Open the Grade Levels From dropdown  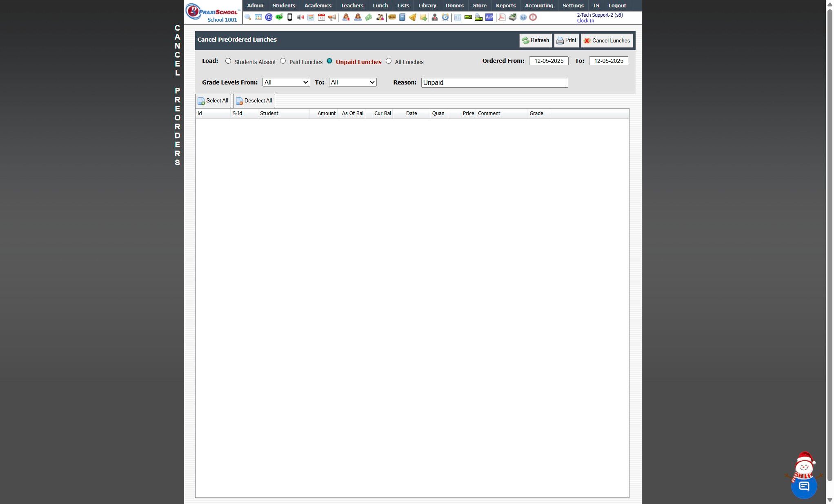click(286, 82)
